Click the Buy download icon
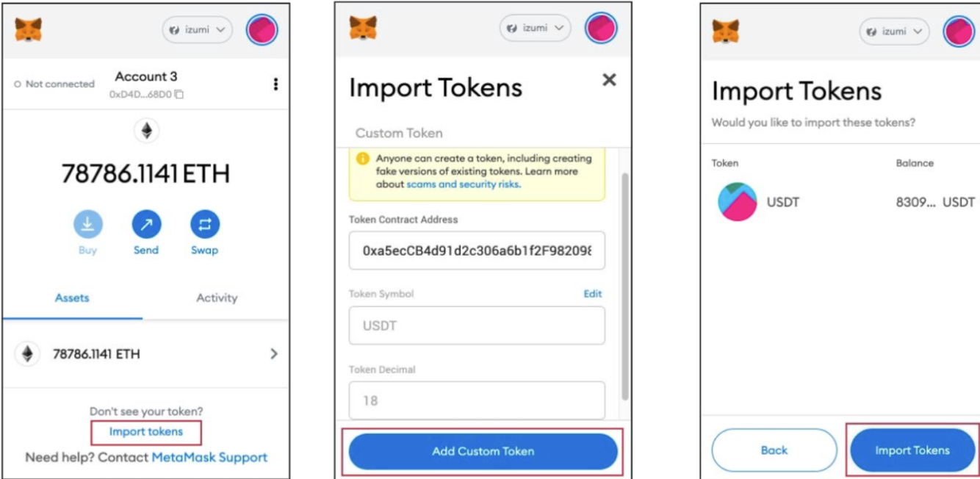980x479 pixels. tap(88, 224)
